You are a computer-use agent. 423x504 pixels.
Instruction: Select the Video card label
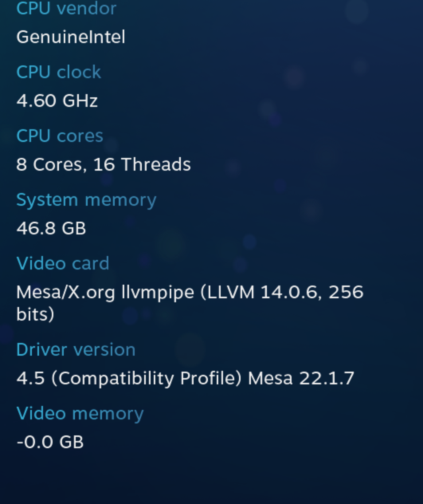point(63,263)
